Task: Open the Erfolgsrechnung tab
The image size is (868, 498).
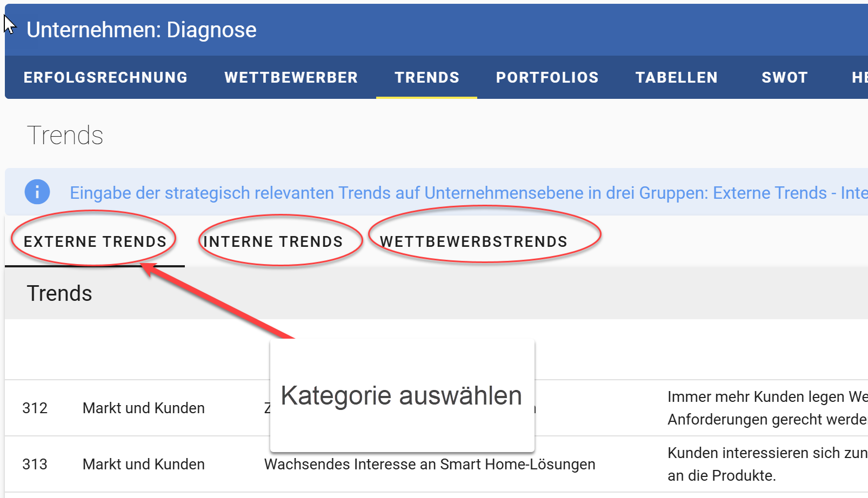Action: pyautogui.click(x=105, y=77)
